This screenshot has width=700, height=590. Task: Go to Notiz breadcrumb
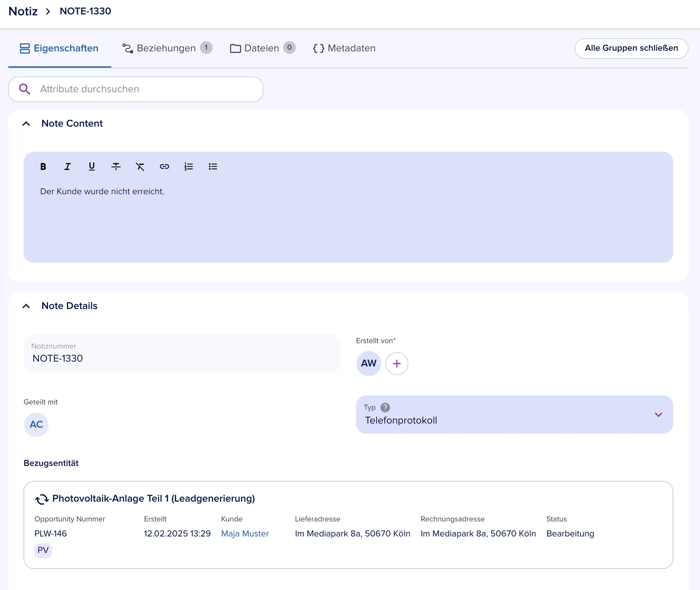[x=23, y=11]
